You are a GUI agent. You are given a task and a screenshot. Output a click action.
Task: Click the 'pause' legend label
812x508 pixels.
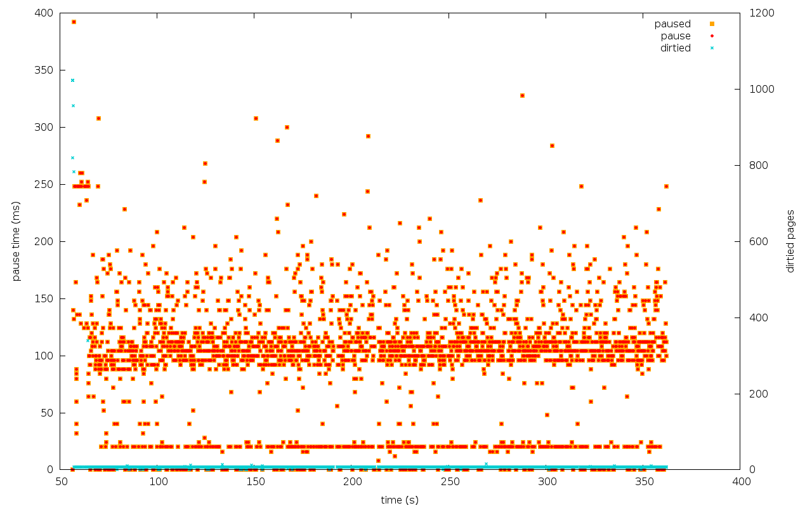coord(676,36)
